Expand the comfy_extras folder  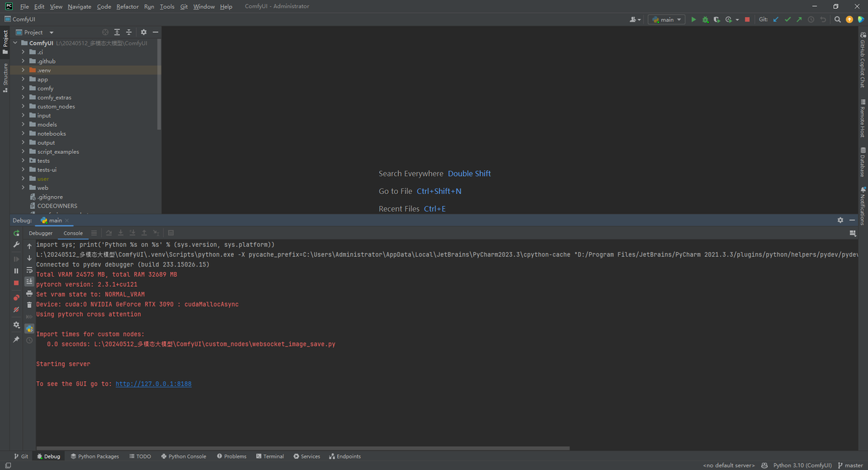pos(23,97)
